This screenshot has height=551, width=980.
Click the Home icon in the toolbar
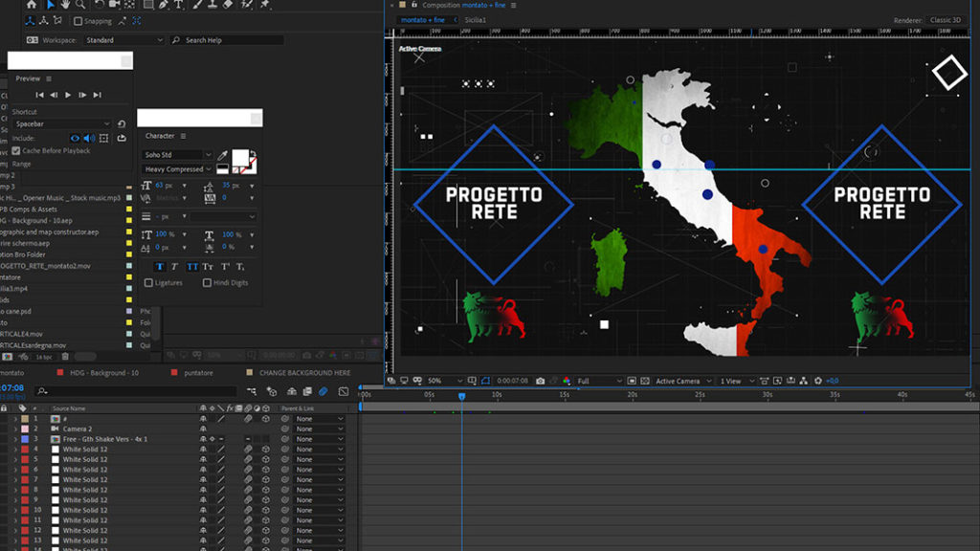(32, 5)
